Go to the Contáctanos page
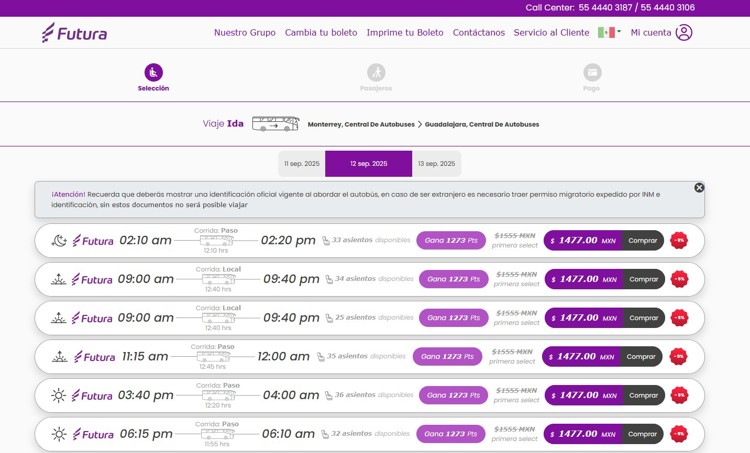The height and width of the screenshot is (453, 750). click(479, 33)
